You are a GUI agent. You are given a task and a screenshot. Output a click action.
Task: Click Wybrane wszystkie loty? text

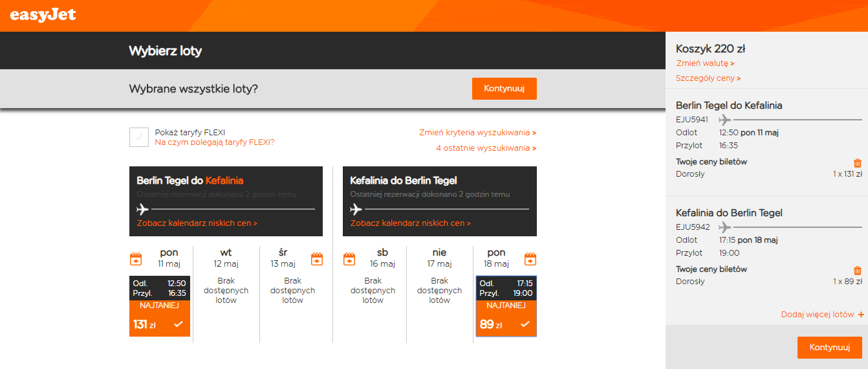pyautogui.click(x=193, y=89)
